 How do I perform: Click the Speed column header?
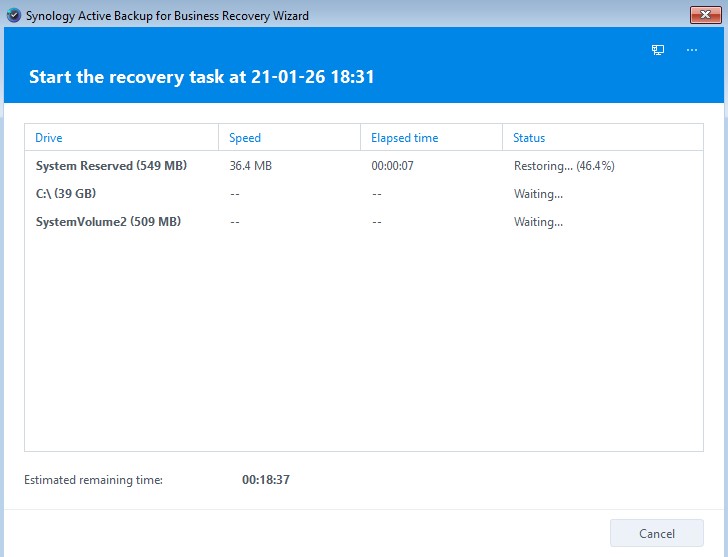(289, 137)
